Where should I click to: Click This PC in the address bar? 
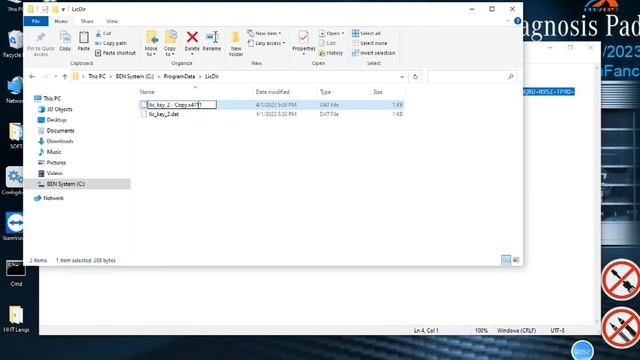(97, 76)
